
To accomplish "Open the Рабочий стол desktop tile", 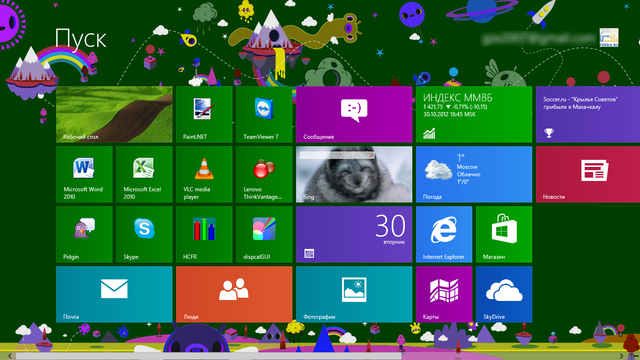I will click(x=114, y=114).
